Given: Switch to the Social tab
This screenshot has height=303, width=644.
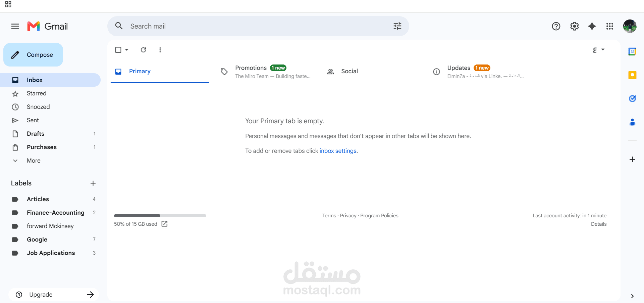Looking at the screenshot, I should coord(372,71).
